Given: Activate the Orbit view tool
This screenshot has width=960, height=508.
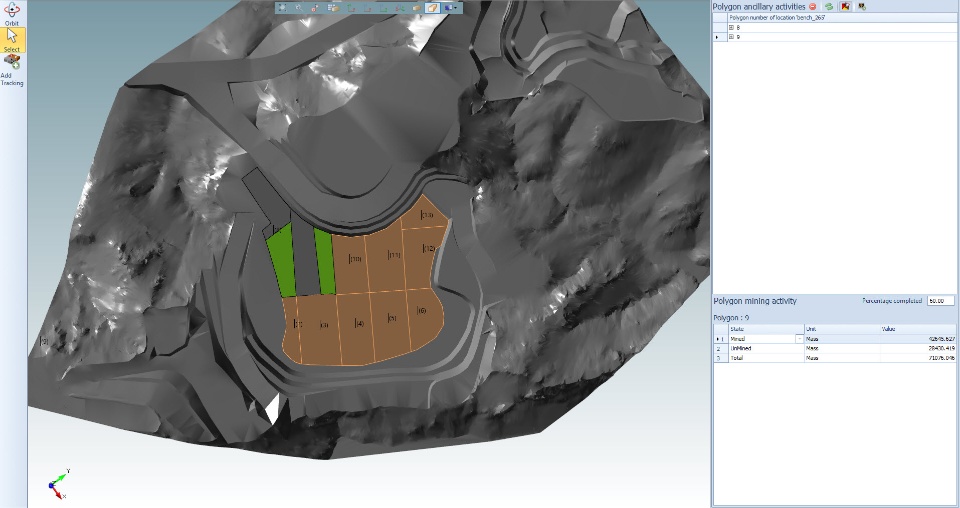Looking at the screenshot, I should [12, 13].
